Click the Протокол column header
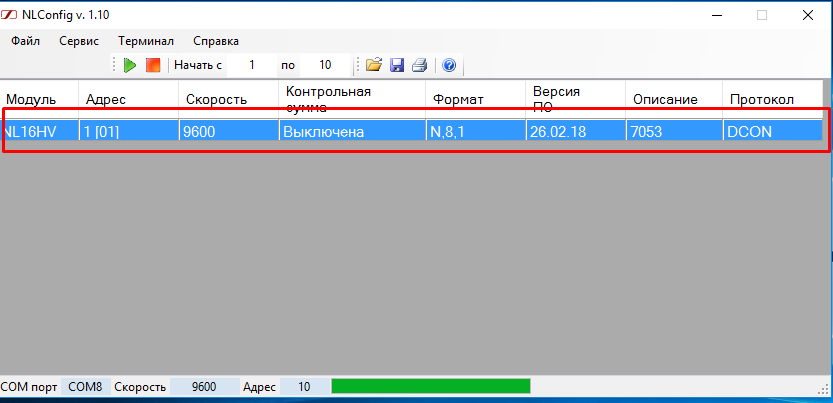Image resolution: width=833 pixels, height=403 pixels. (772, 99)
